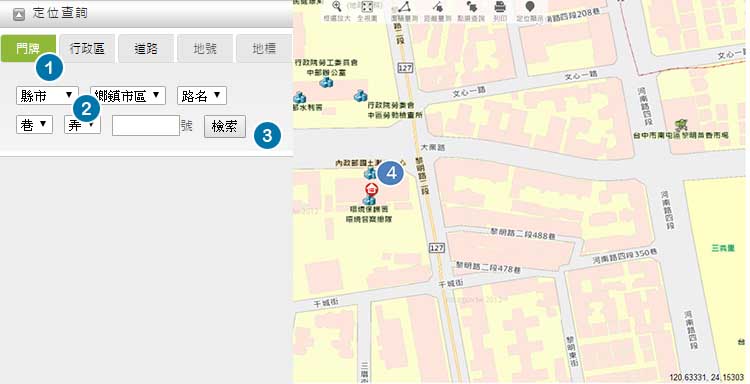This screenshot has height=384, width=750.
Task: Activate the location pin display tool
Action: [529, 7]
